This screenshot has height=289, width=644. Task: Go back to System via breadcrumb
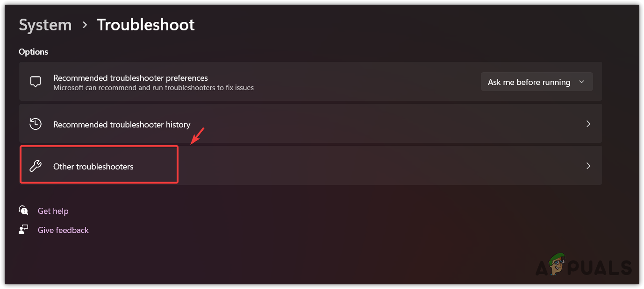pyautogui.click(x=45, y=25)
